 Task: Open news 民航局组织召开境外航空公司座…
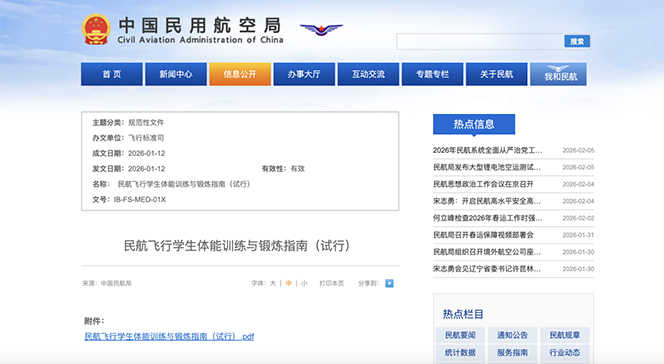[487, 252]
